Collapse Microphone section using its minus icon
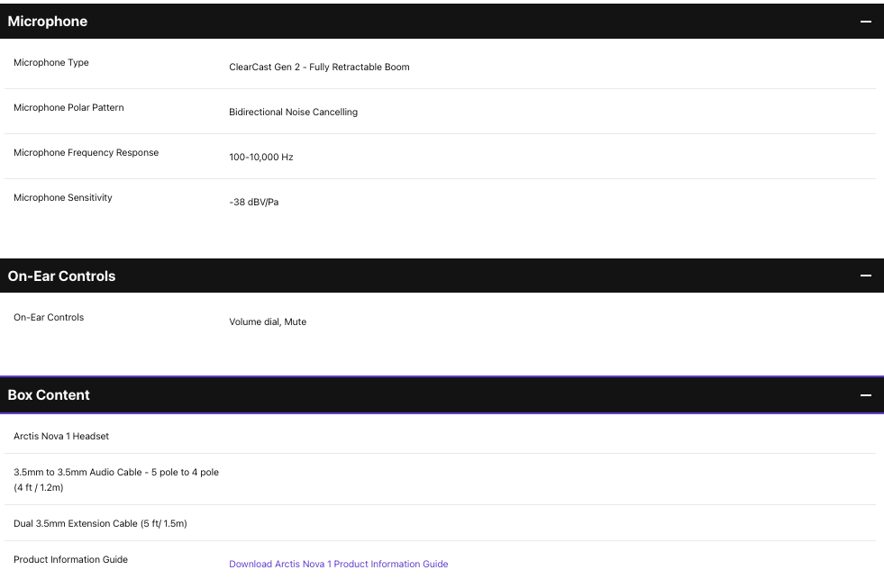Screen dimensions: 884x588 click(866, 22)
